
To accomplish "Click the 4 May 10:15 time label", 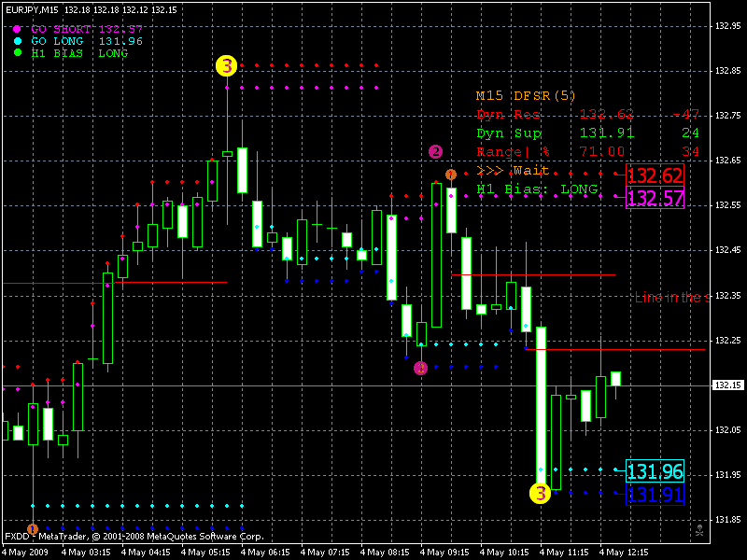I will (504, 552).
